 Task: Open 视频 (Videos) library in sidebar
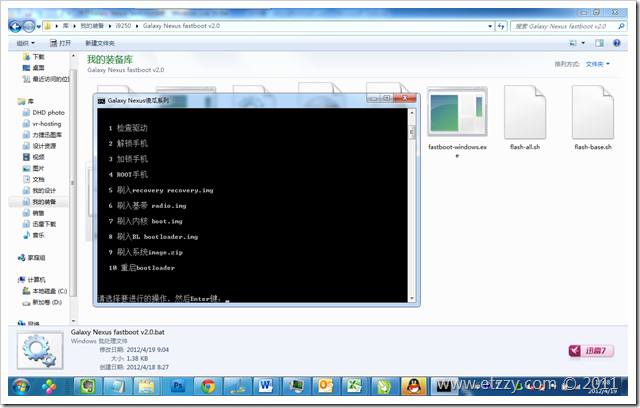34,157
